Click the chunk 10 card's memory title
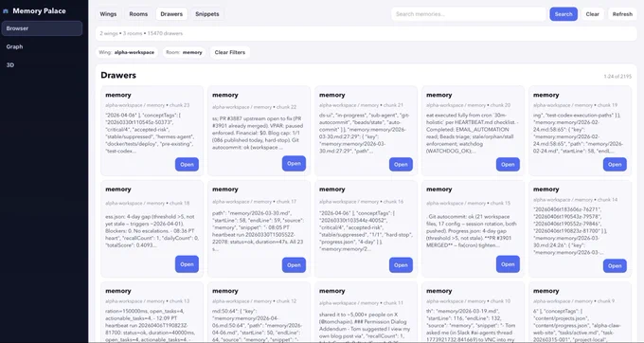Screen dimensions: 644x343 pos(439,291)
